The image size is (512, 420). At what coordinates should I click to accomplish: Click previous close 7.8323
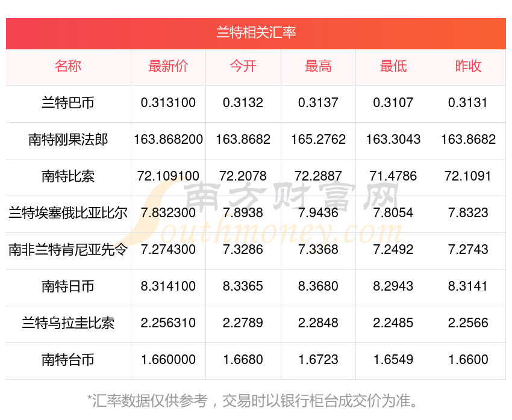coord(468,213)
